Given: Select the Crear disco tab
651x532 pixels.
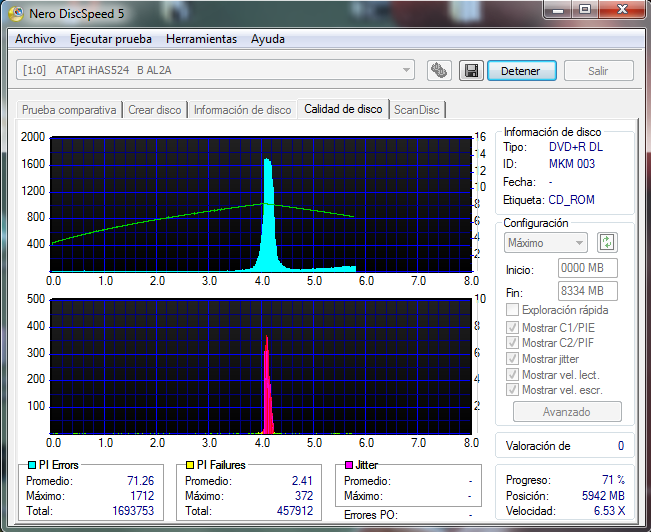Looking at the screenshot, I should click(x=155, y=110).
